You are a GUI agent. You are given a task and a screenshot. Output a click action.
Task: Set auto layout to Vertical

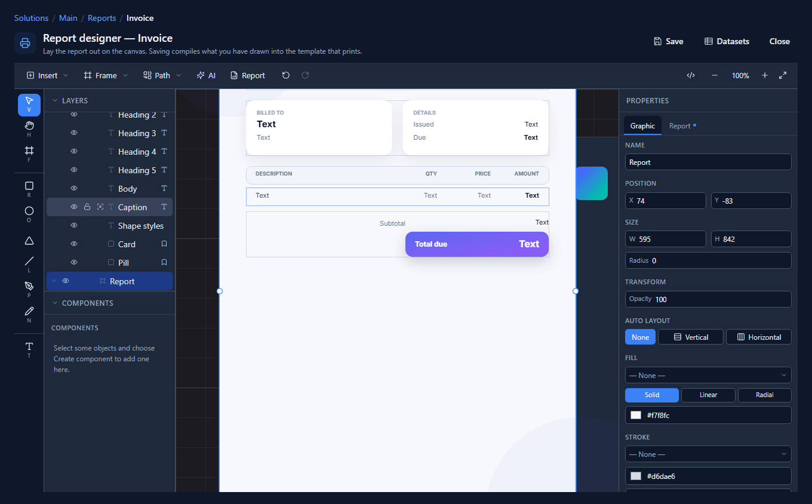coord(691,337)
